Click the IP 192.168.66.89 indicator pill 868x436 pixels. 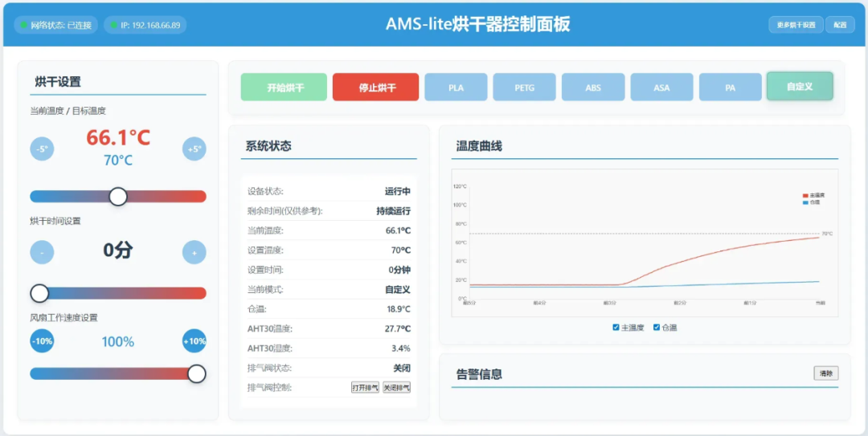coord(145,25)
